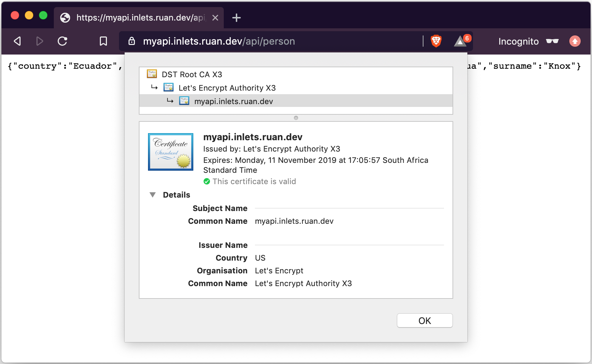
Task: Click the large Certificate Standard image
Action: [x=171, y=152]
